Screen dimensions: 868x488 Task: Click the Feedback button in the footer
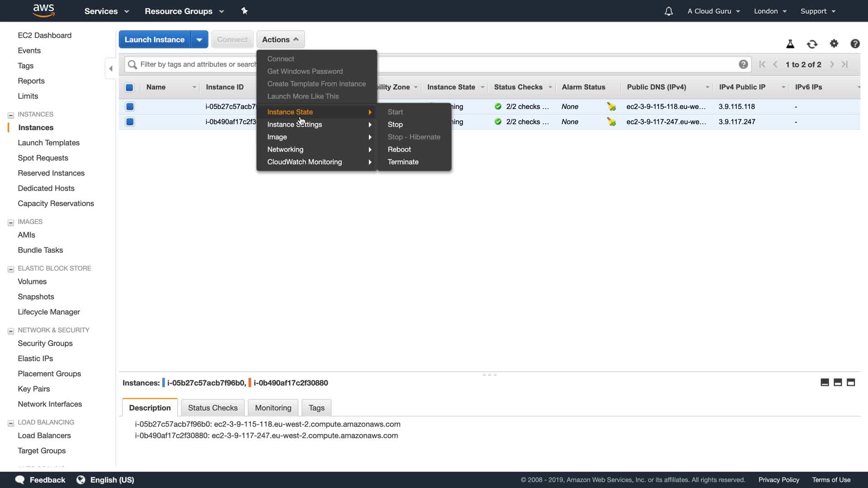tap(41, 480)
